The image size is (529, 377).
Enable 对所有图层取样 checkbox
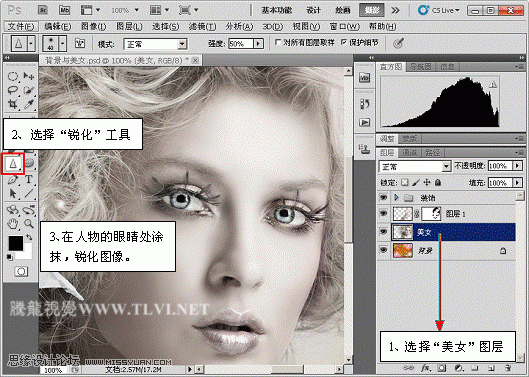coord(278,42)
